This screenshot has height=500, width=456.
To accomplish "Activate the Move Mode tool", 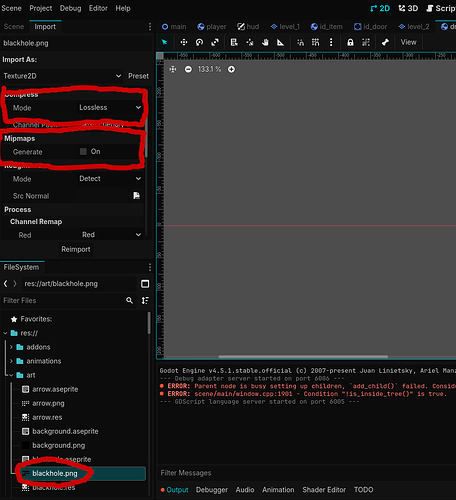I will [x=184, y=42].
